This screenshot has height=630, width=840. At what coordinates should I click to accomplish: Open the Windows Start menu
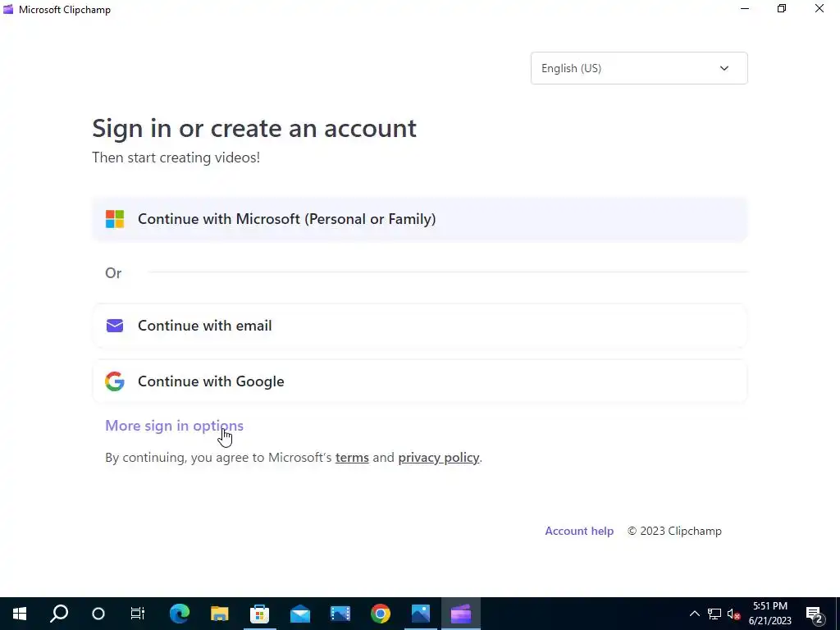[x=20, y=614]
